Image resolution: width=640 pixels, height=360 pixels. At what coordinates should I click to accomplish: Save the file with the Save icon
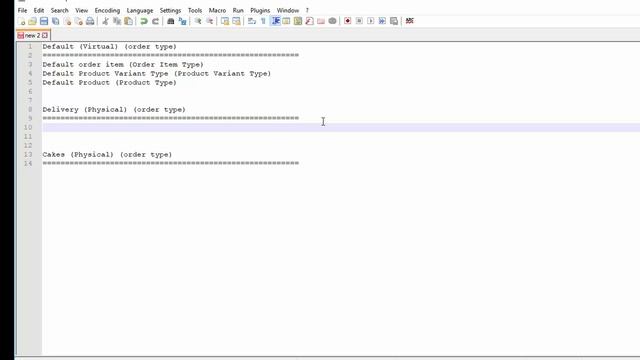point(44,21)
